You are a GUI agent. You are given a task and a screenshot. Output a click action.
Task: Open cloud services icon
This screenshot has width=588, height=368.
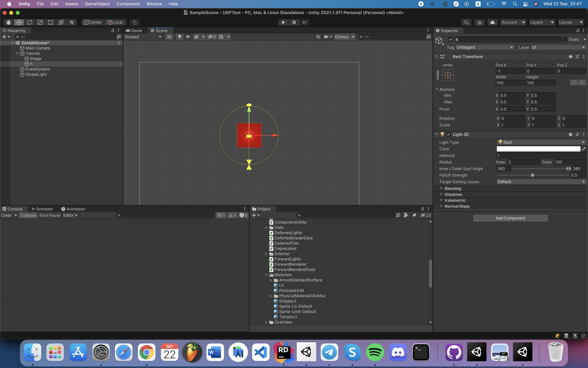pyautogui.click(x=493, y=22)
